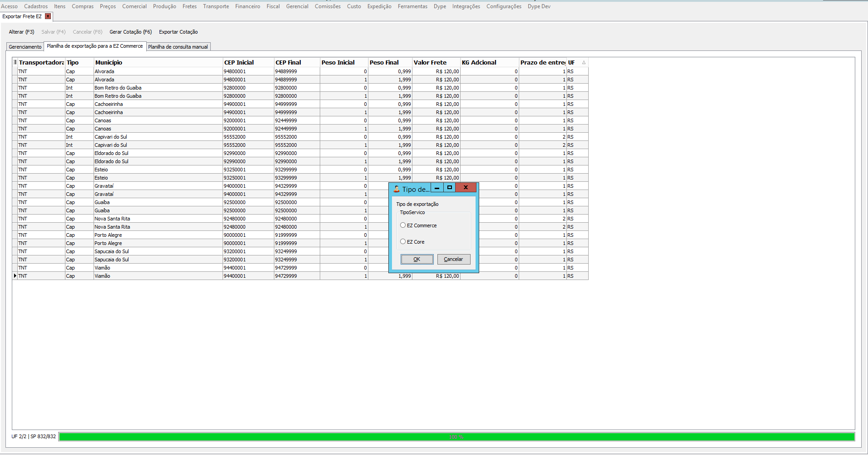Image resolution: width=868 pixels, height=455 pixels.
Task: Click CEP Inicial 94900001 in first Cachoeirinha row
Action: [248, 104]
